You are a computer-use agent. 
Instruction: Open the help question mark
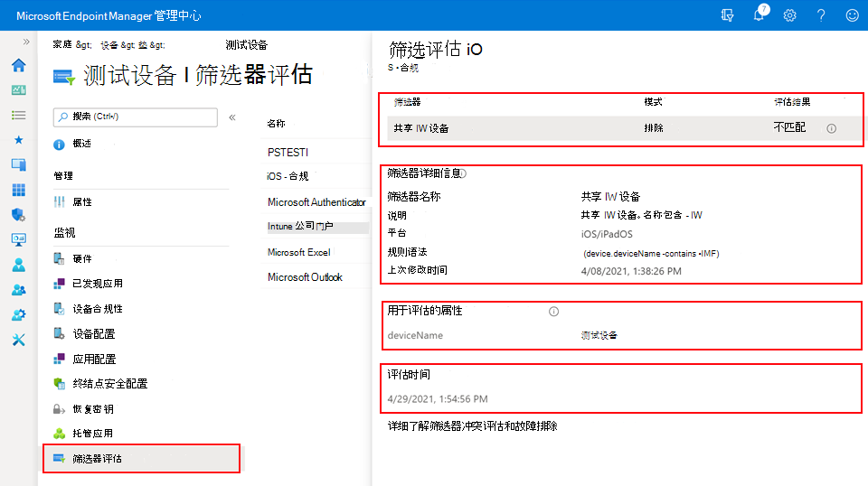point(821,15)
